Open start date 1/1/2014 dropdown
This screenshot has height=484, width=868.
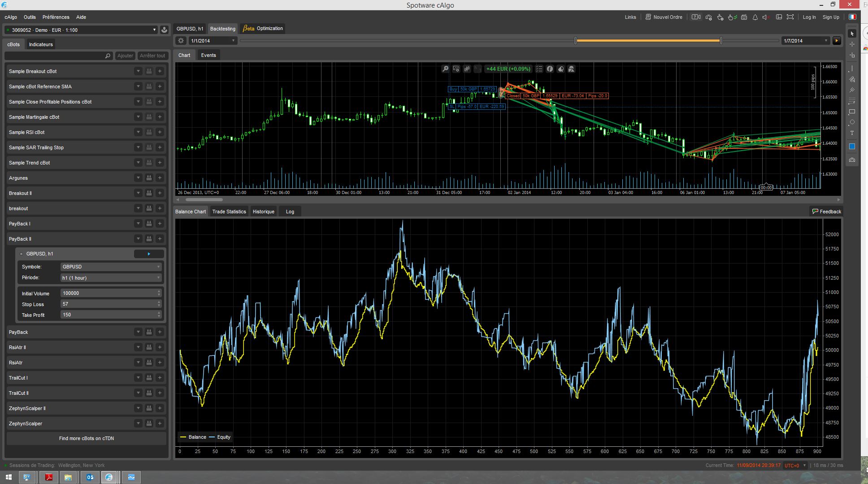coord(213,41)
